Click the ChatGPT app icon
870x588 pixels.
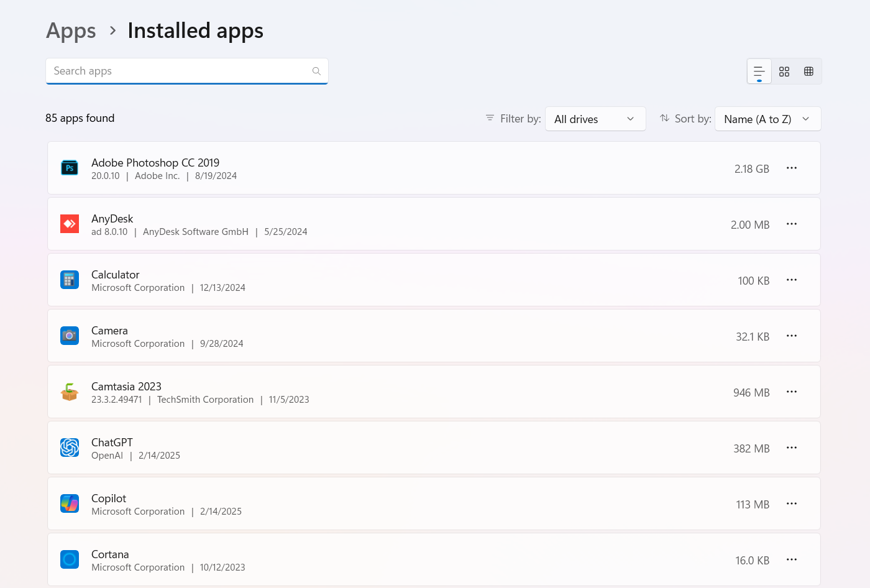point(70,448)
